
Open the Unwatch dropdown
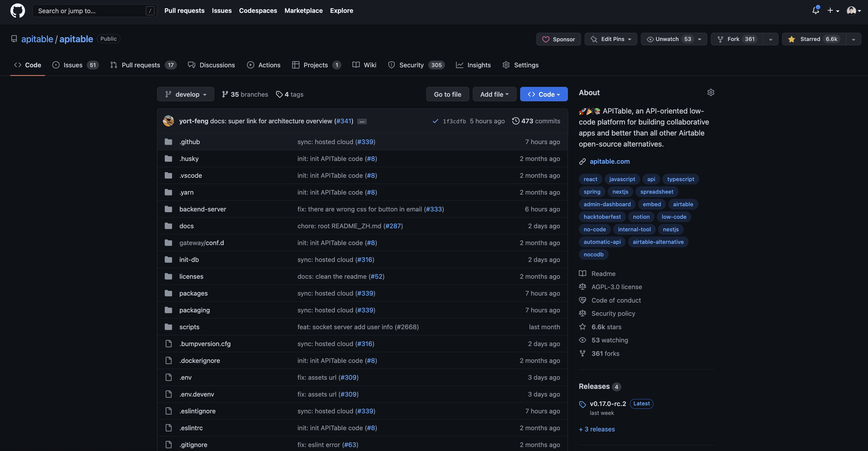[674, 39]
